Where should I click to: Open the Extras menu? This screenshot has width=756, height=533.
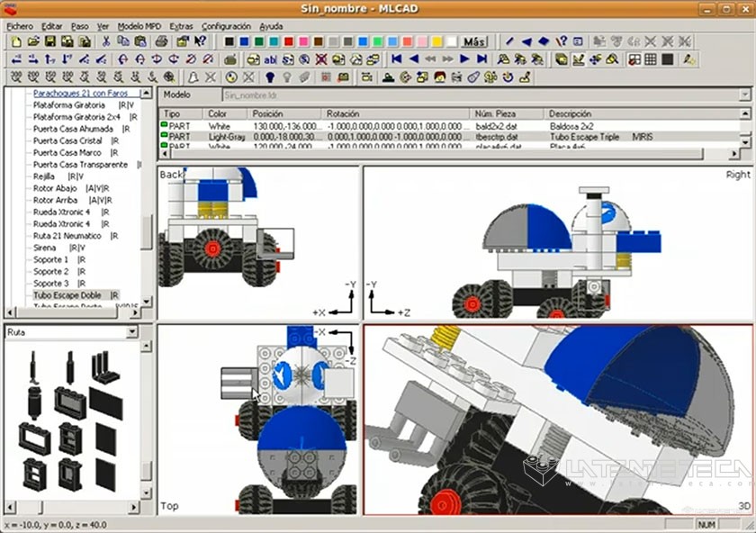tap(180, 26)
